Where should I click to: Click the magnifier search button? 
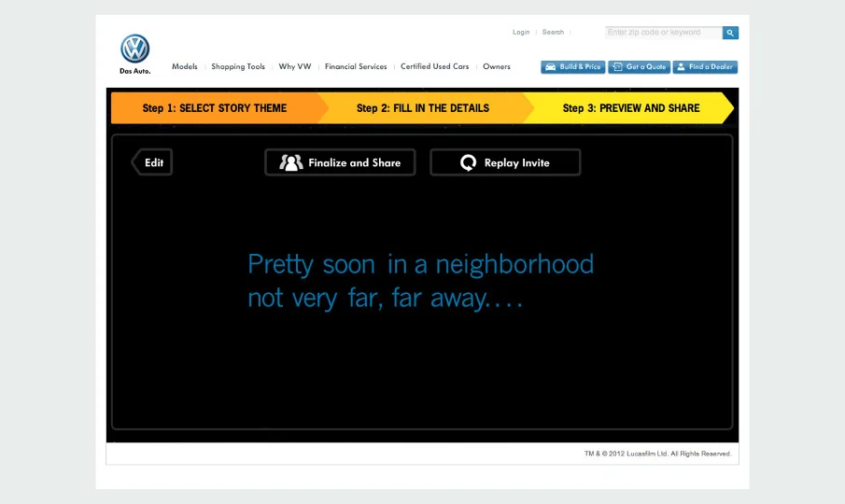pyautogui.click(x=730, y=33)
